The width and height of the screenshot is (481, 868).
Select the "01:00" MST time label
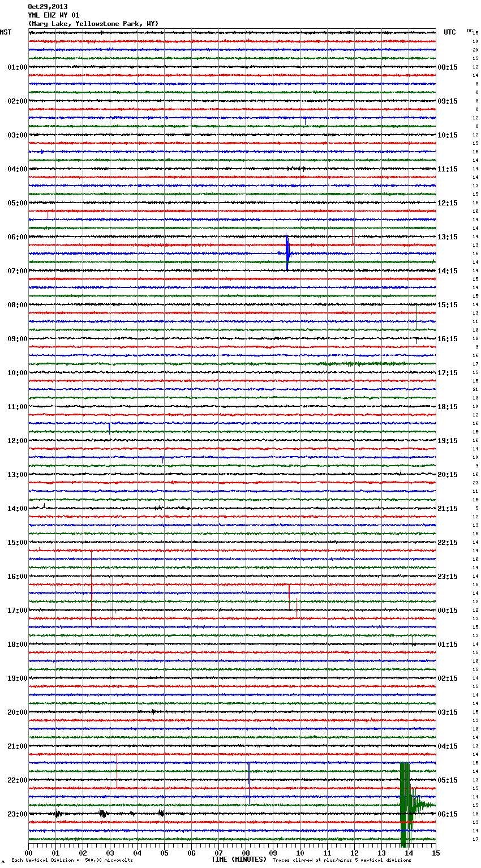18,67
